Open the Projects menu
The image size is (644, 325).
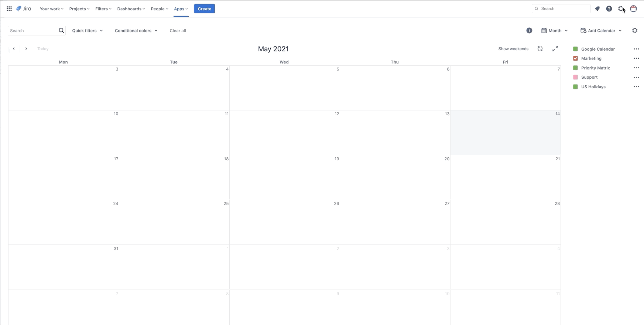[x=79, y=9]
